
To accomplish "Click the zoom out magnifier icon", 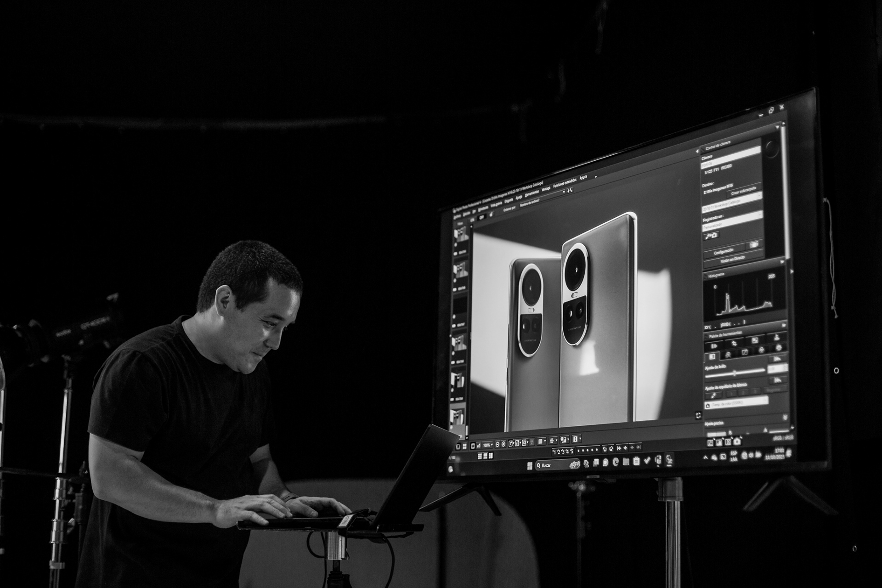I will pyautogui.click(x=498, y=444).
